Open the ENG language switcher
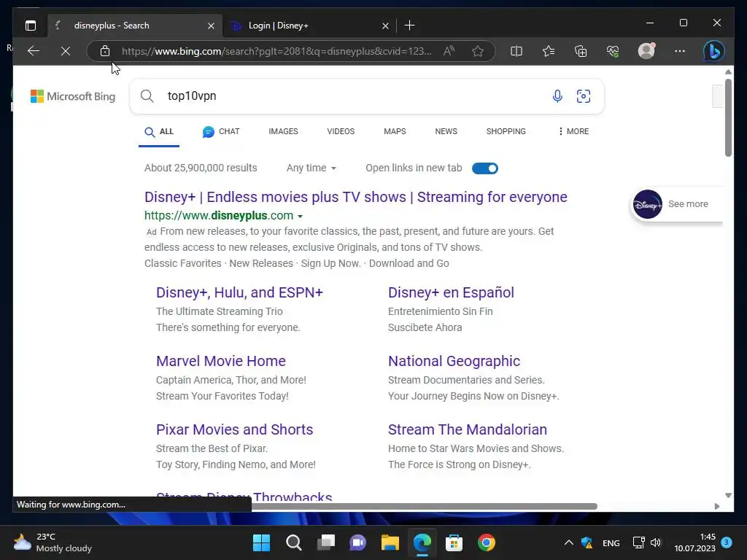 click(x=611, y=542)
